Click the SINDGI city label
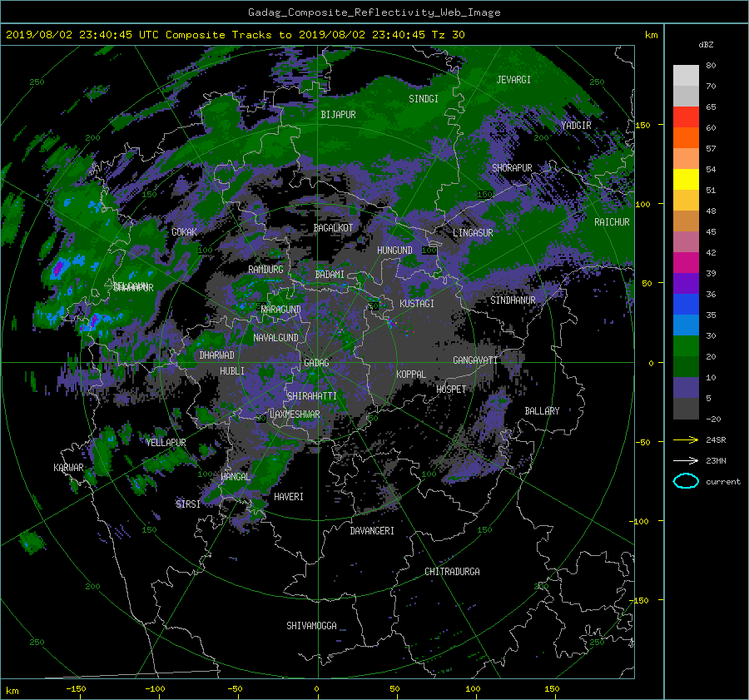Screen dimensions: 749x700 coord(424,99)
